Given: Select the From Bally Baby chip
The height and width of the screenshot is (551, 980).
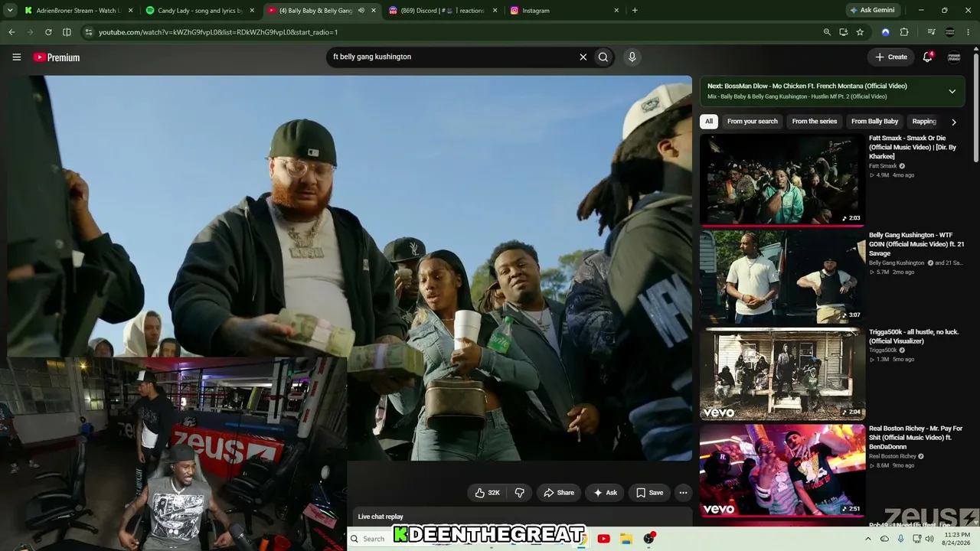Looking at the screenshot, I should (x=874, y=122).
